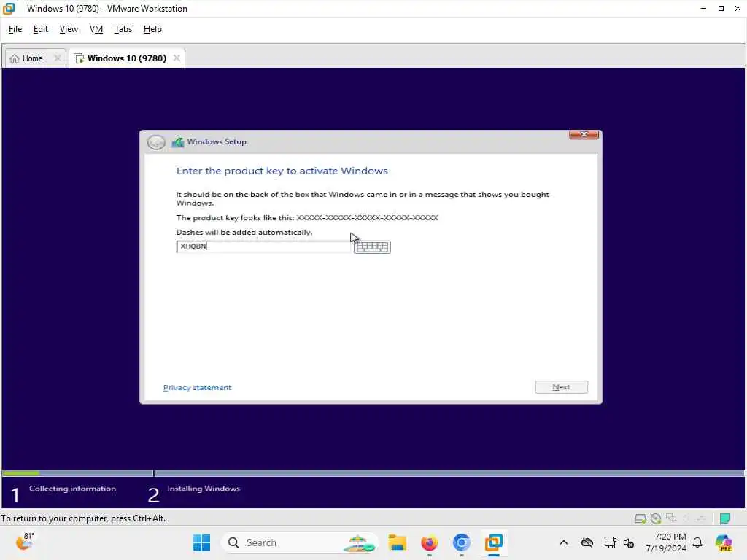747x560 pixels.
Task: Open Chrome from the taskbar
Action: [x=461, y=542]
